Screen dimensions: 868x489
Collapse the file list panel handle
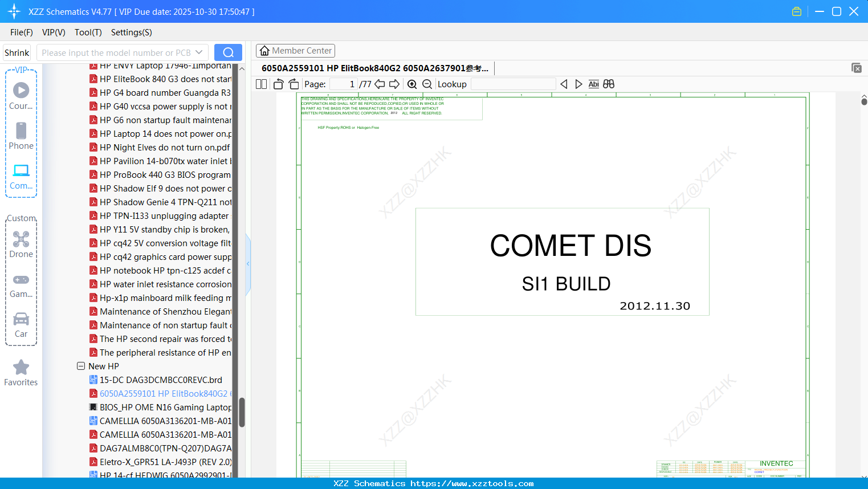pos(248,264)
